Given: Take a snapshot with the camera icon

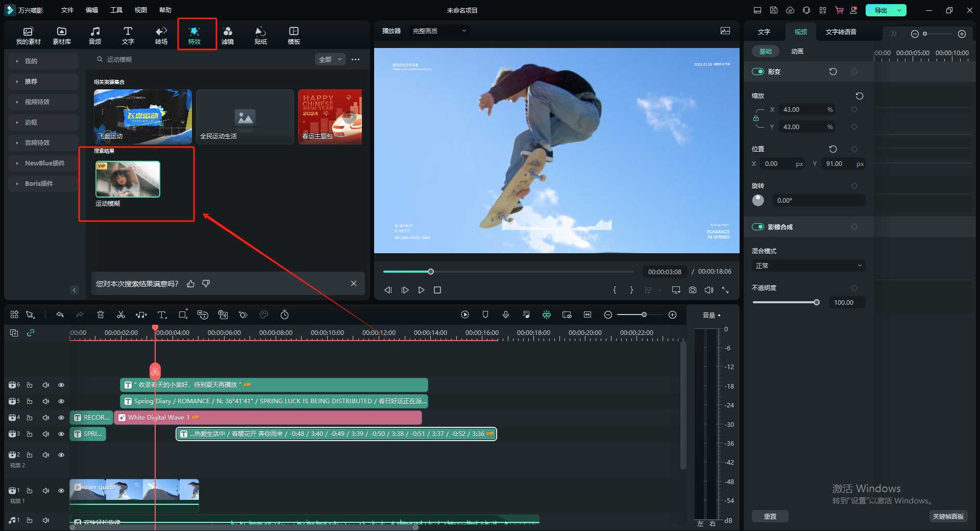Looking at the screenshot, I should click(x=692, y=290).
